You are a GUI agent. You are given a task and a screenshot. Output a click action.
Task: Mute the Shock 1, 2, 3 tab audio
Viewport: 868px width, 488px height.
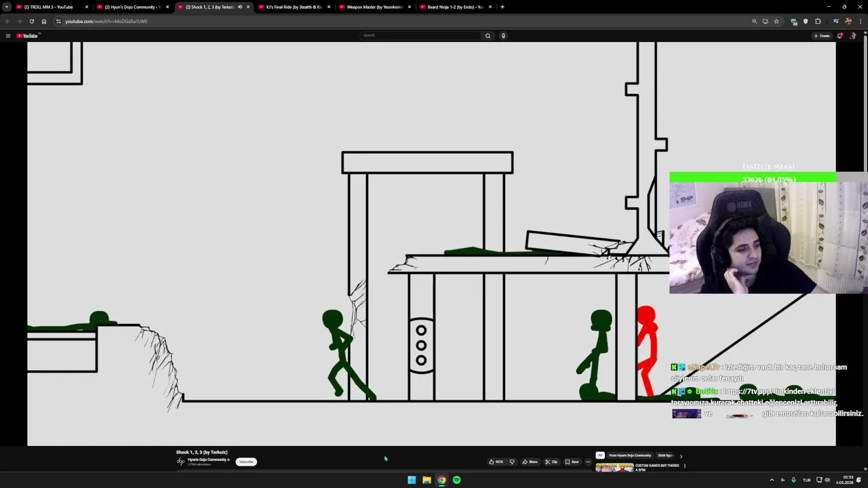coord(239,7)
